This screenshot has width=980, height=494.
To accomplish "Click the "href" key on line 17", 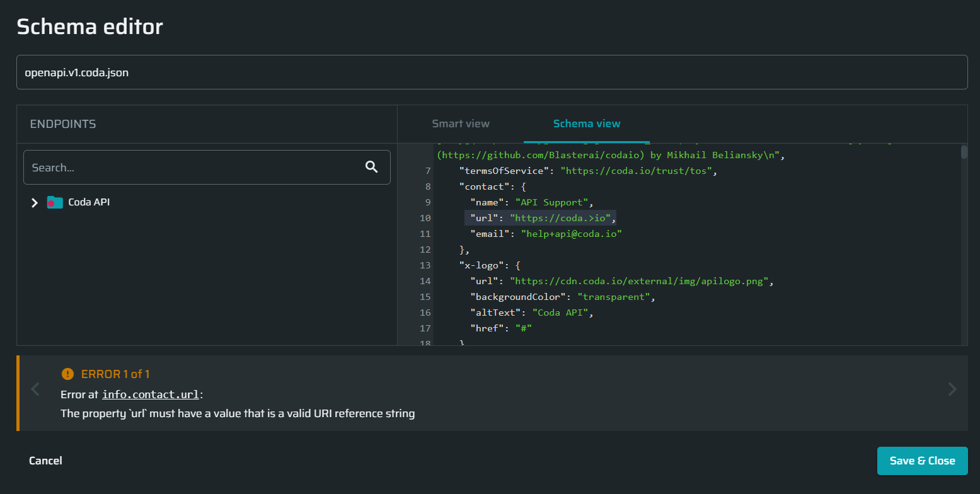I will (487, 328).
